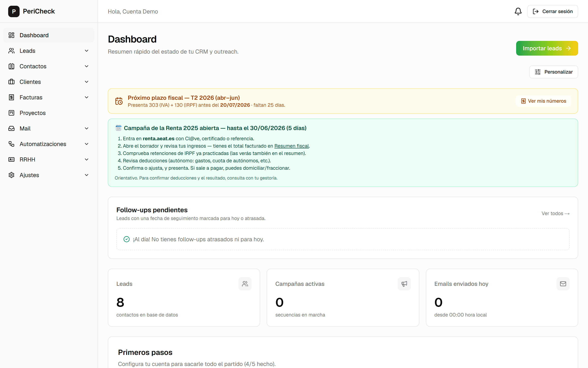Click the greeting 'Hola, Cuenta Demo'
This screenshot has width=588, height=368.
(x=133, y=11)
